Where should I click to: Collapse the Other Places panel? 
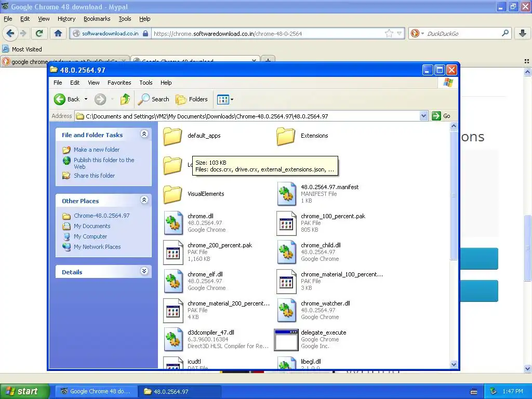(144, 200)
